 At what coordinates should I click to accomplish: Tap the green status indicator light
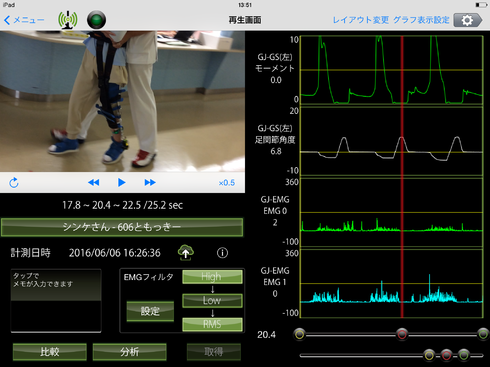pos(96,20)
